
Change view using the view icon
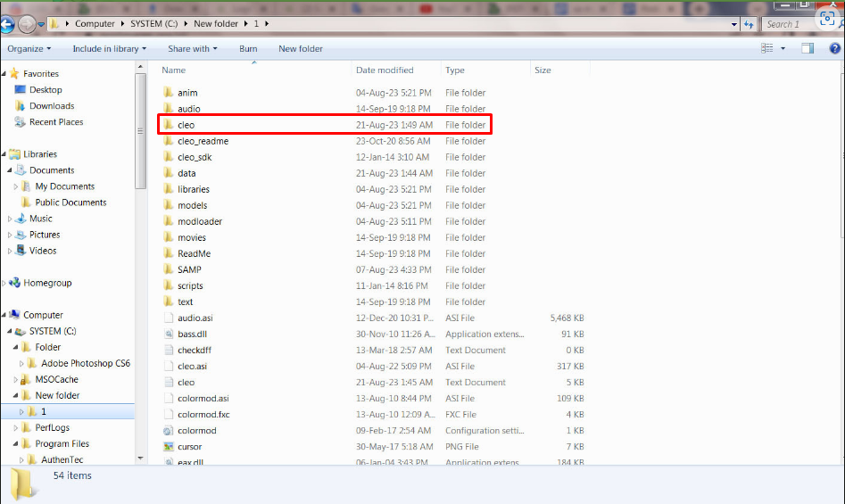pyautogui.click(x=766, y=48)
